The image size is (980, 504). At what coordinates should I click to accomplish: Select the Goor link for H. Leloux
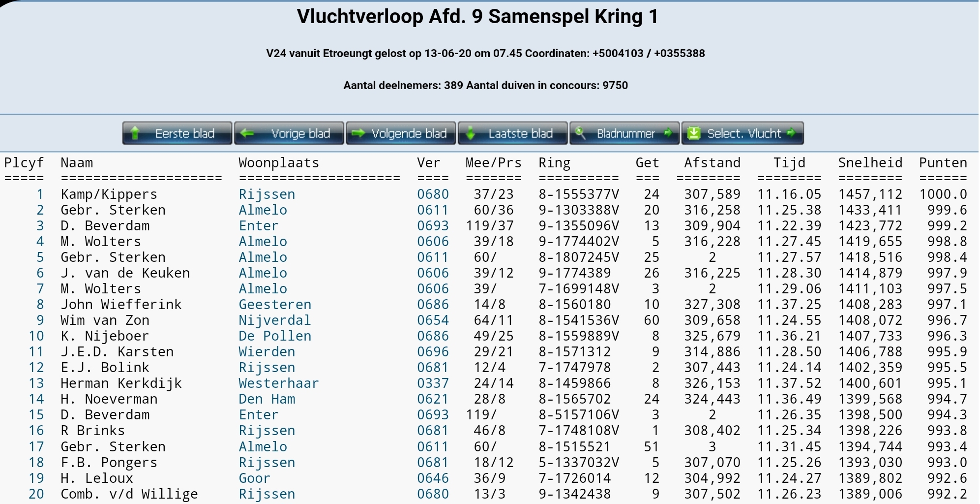254,478
